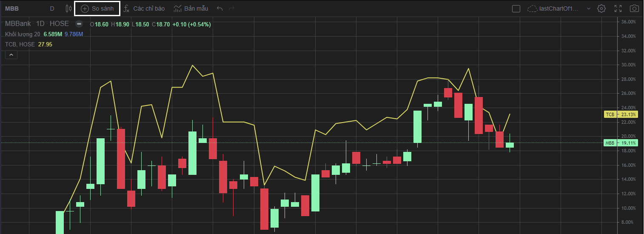Open Các chỉ báo indicators menu
This screenshot has width=644, height=234.
(144, 9)
